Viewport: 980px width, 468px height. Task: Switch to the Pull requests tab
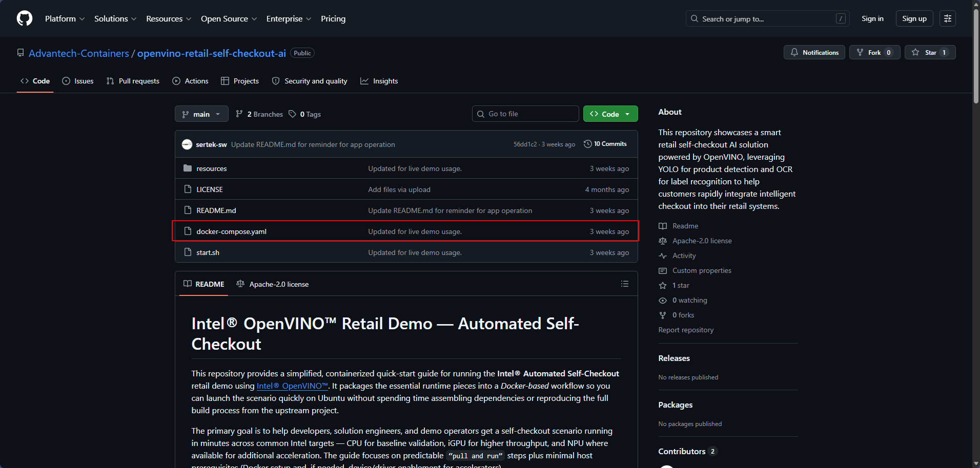(x=133, y=81)
